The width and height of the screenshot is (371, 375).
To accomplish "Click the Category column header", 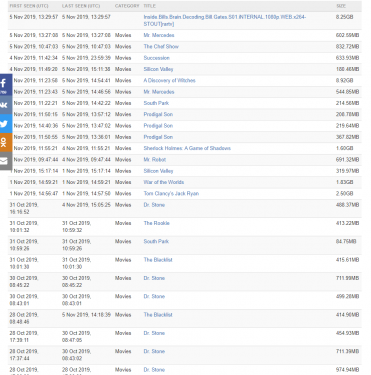I will 127,6.
